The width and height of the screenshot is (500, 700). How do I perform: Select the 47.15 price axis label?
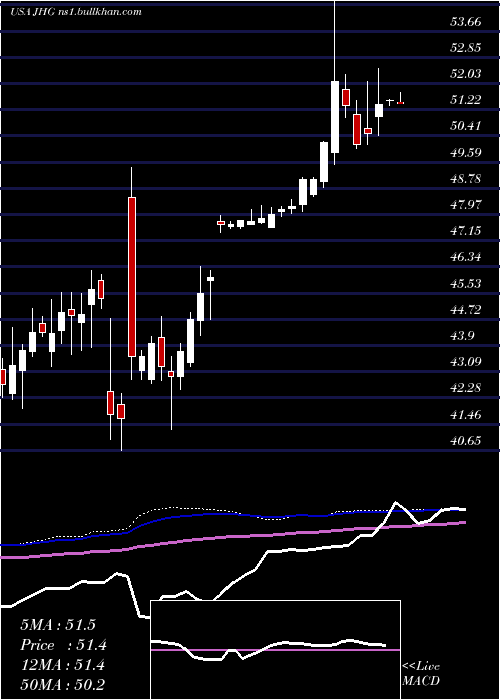coord(466,230)
